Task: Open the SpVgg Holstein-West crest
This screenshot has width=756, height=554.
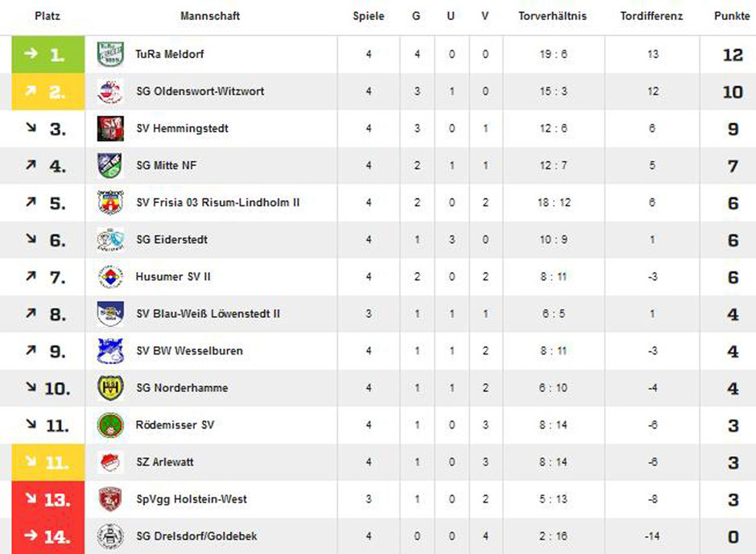Action: point(110,499)
